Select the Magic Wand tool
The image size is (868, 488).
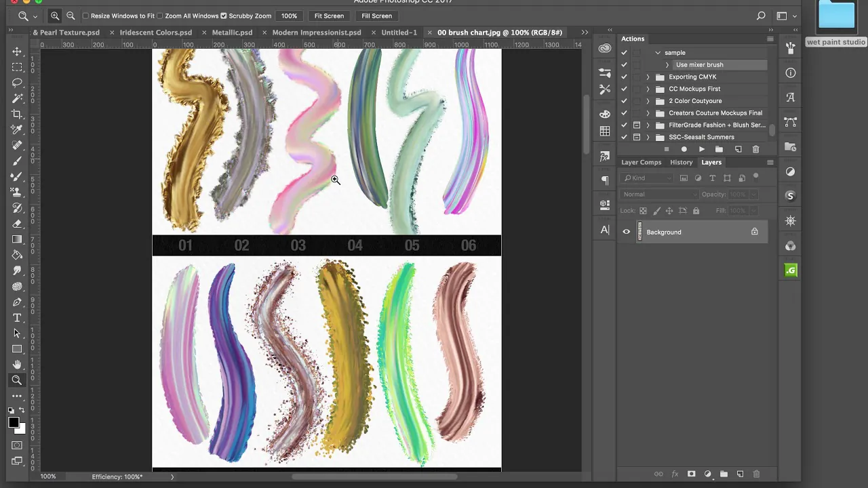coord(17,98)
